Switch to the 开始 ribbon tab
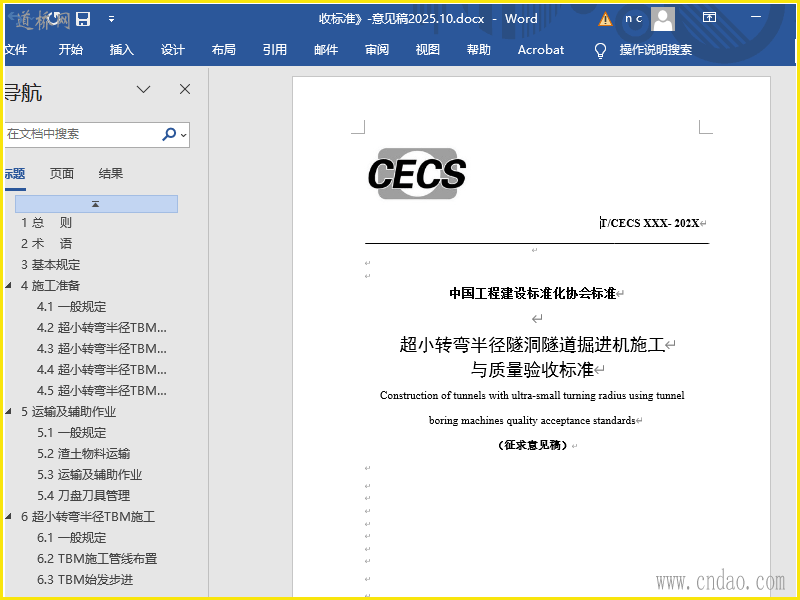Screen dimensions: 800x600 (70, 49)
